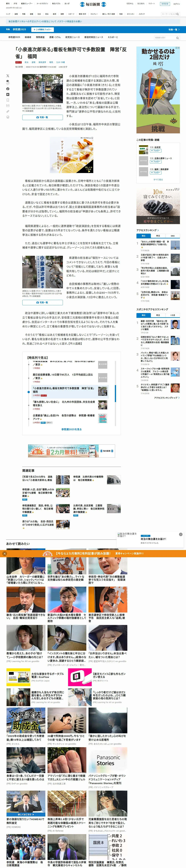The height and width of the screenshot is (868, 186).
Task: Open 政治 in main navigation
Action: 47,14
